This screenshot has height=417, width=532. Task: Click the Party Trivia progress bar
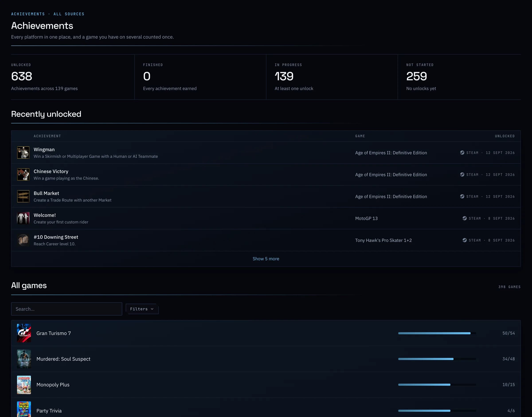[x=437, y=411]
